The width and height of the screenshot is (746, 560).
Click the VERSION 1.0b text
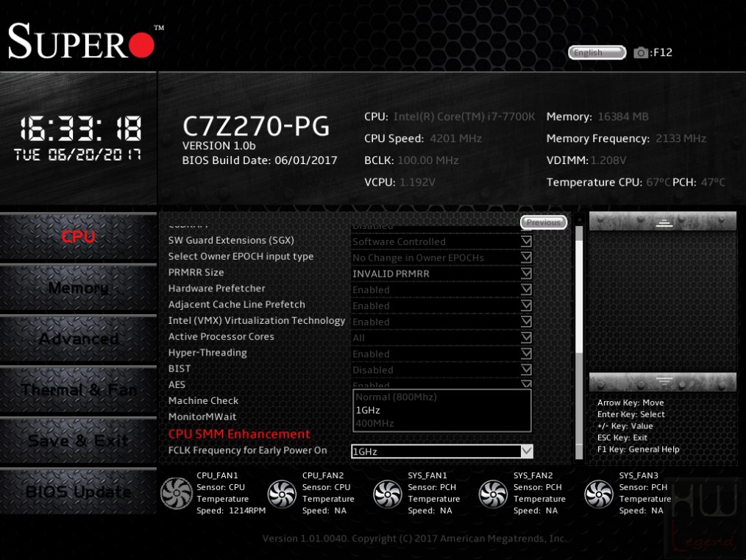point(219,146)
